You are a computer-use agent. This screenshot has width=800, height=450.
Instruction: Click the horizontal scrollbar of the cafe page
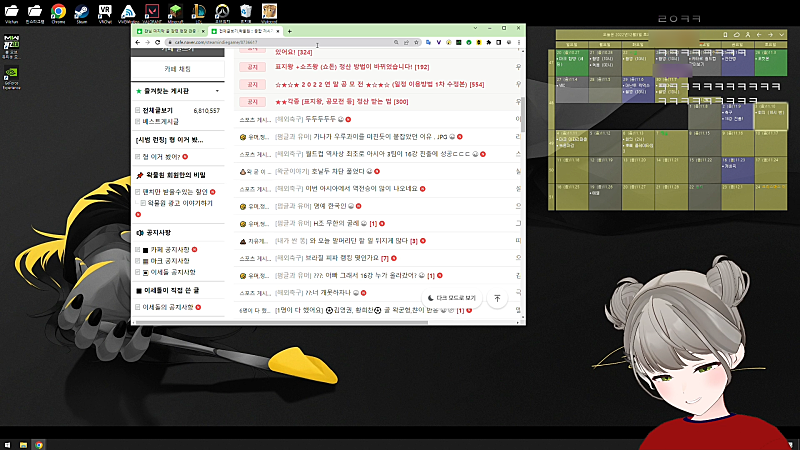pos(280,322)
